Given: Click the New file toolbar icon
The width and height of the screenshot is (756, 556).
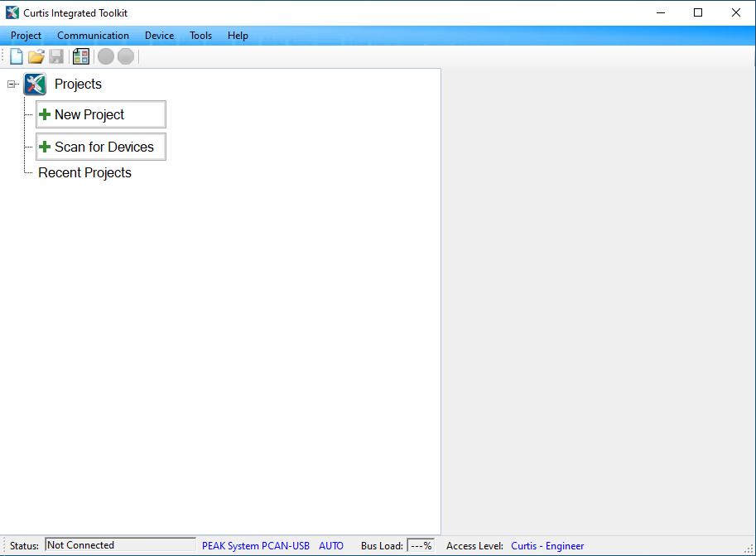Looking at the screenshot, I should click(x=17, y=56).
